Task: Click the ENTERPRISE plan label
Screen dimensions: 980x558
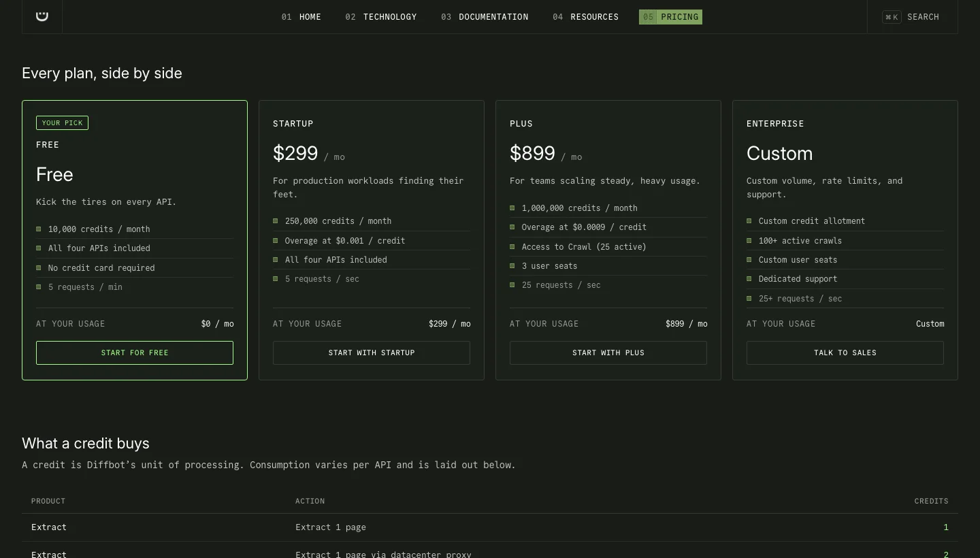Action: tap(775, 124)
